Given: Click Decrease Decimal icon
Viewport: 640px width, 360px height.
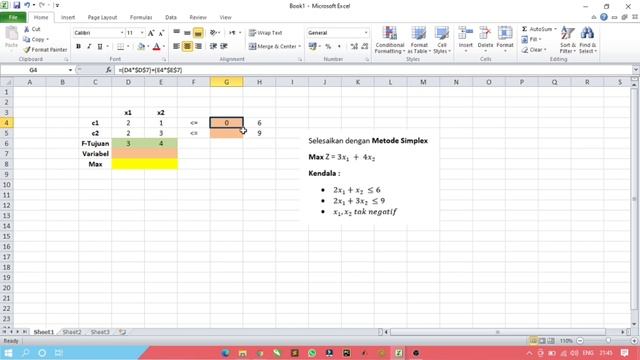Looking at the screenshot, I should click(x=364, y=47).
